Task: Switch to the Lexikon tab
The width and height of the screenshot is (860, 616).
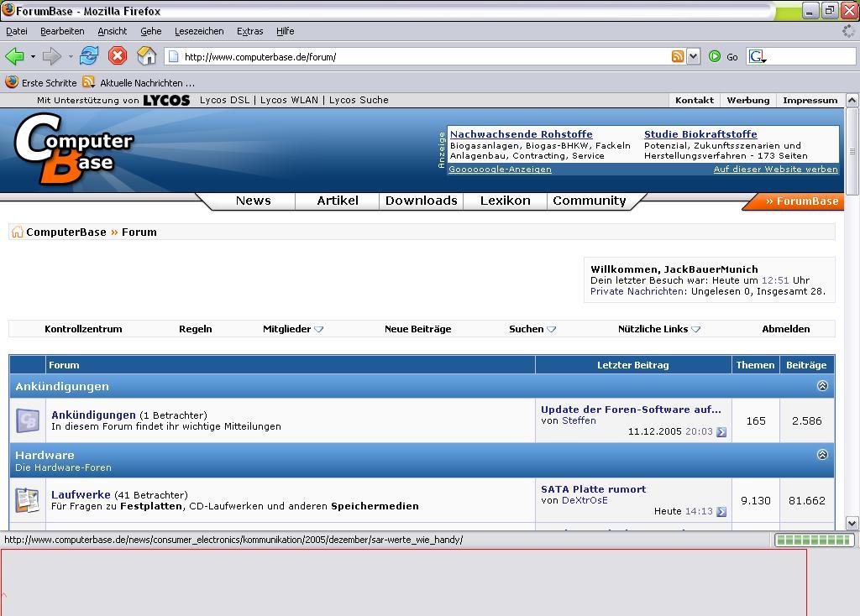Action: pos(505,201)
